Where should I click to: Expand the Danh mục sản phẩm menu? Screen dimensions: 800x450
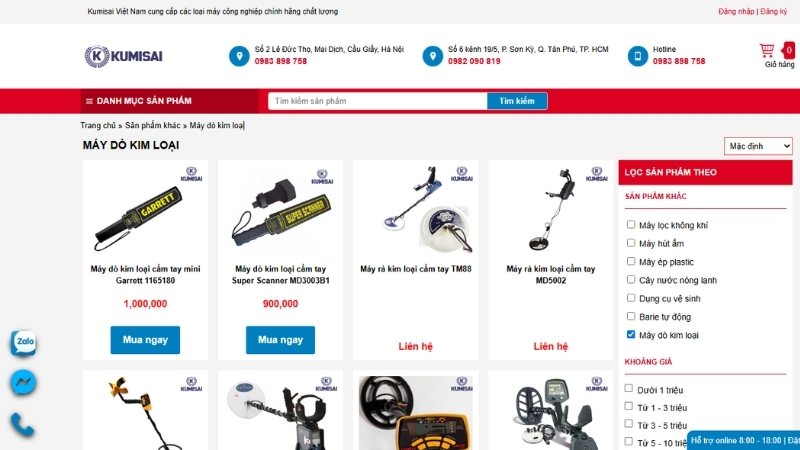click(138, 101)
